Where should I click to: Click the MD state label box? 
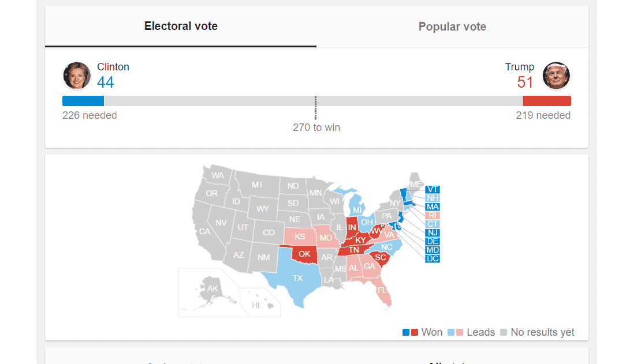tap(433, 250)
